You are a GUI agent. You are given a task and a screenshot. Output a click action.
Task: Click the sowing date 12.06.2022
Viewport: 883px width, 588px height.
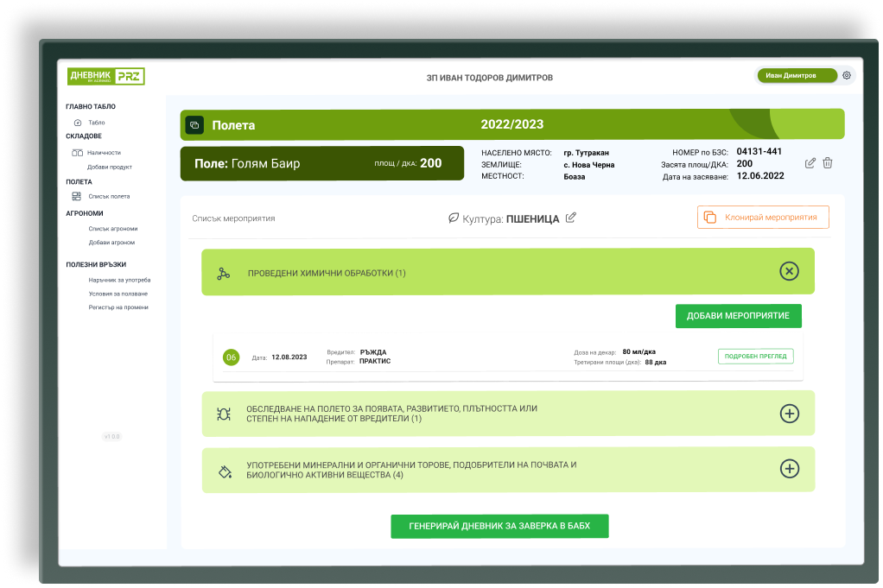point(760,175)
